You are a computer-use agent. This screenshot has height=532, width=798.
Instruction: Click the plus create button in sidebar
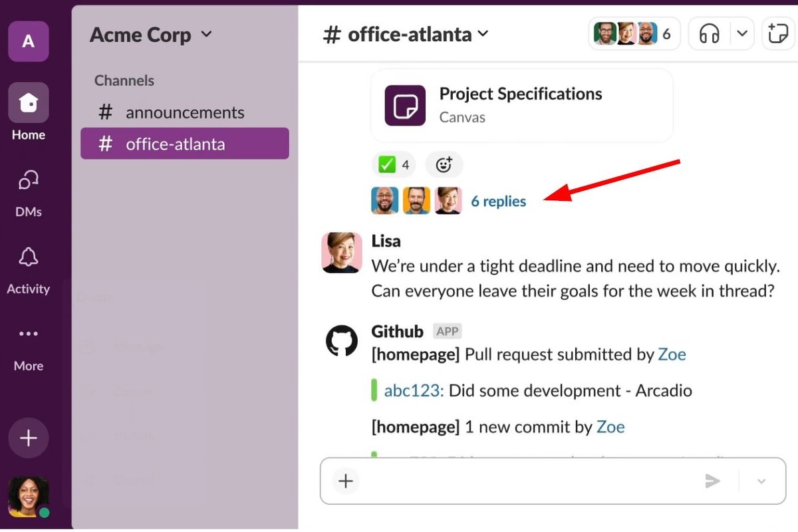tap(28, 438)
